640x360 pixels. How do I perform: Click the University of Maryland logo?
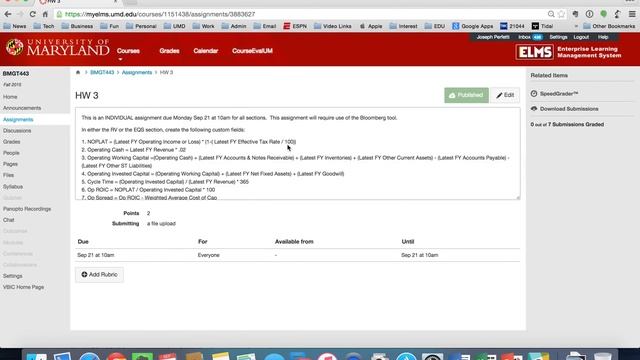click(58, 48)
